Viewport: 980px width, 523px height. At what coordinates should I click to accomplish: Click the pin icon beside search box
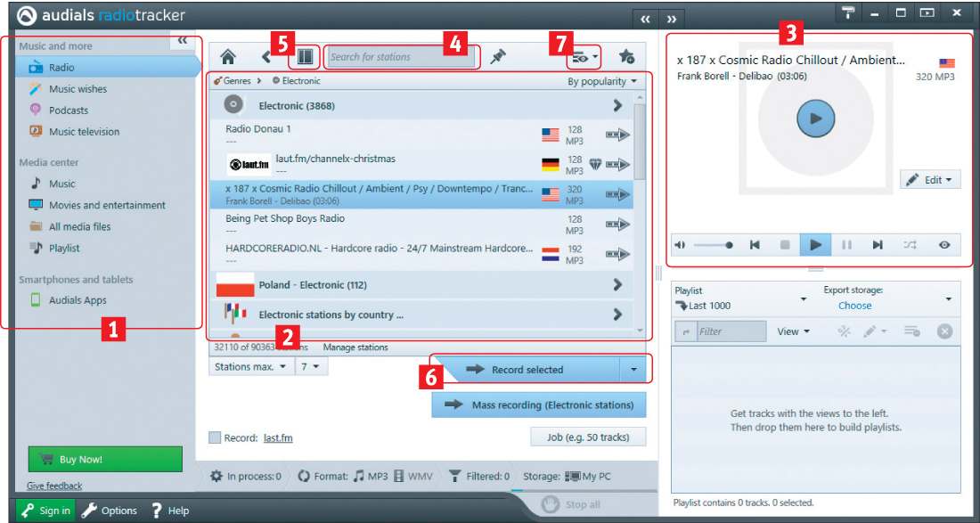[x=498, y=57]
